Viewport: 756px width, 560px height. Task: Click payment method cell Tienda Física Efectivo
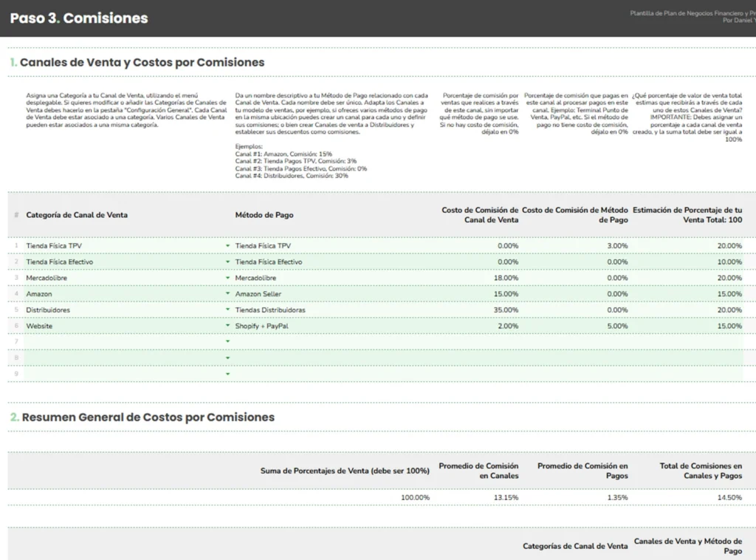(333, 262)
